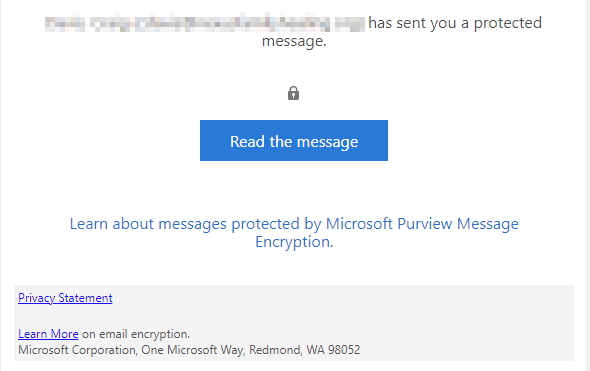Click 'Redmond, WA 98052' in the footer
The height and width of the screenshot is (371, 590).
pos(305,350)
